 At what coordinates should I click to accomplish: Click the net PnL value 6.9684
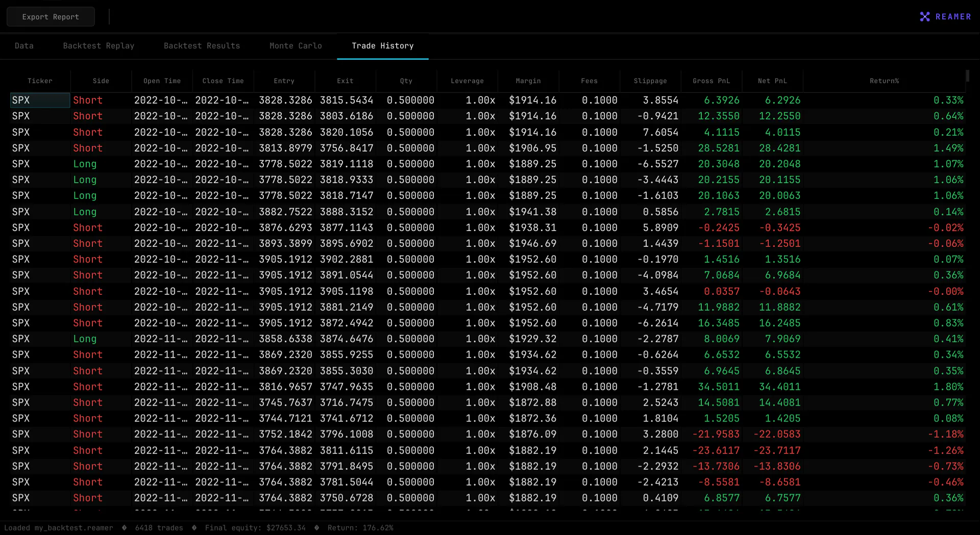click(x=782, y=275)
